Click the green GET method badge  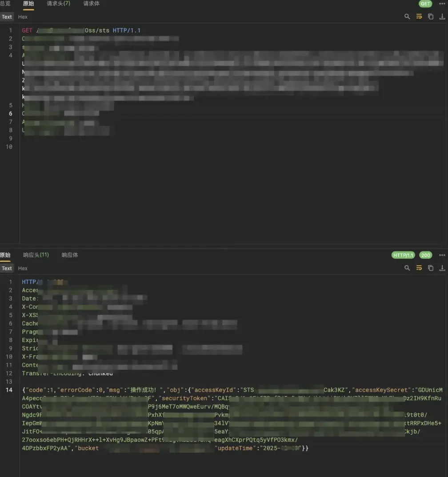coord(425,4)
